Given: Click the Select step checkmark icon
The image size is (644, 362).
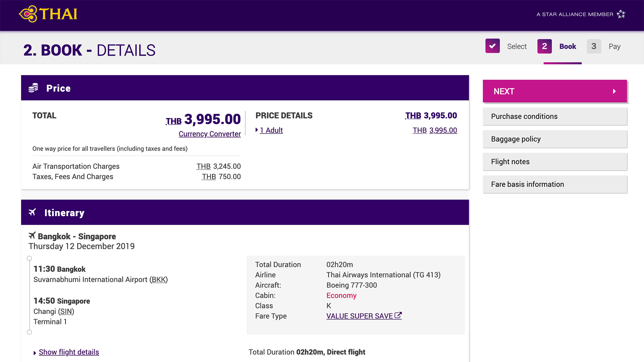Looking at the screenshot, I should tap(492, 46).
